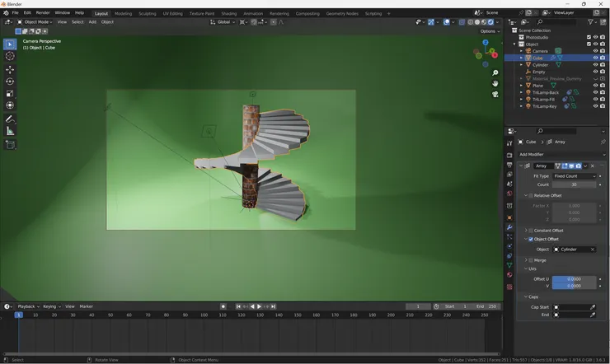Expand the Camera item in the outliner

[x=520, y=51]
